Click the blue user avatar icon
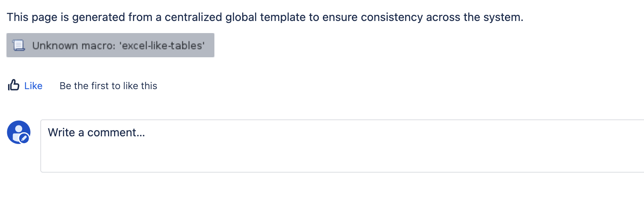644x217 pixels. [18, 131]
